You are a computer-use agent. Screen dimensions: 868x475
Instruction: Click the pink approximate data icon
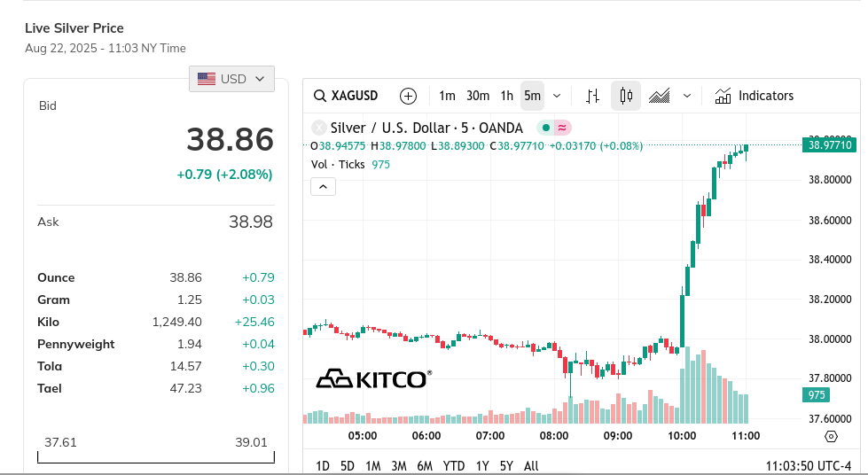click(x=562, y=128)
